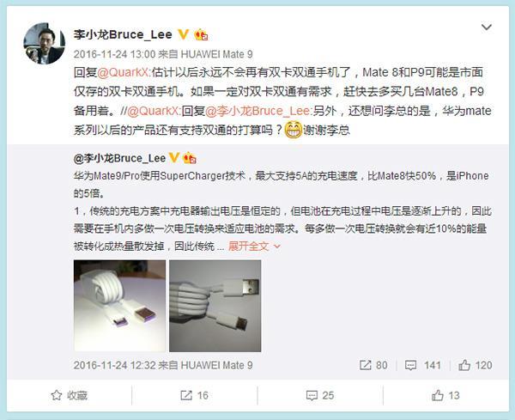The width and height of the screenshot is (515, 420).
Task: Click the profile avatar of 李小龙Bruce_Lee
Action: point(44,43)
